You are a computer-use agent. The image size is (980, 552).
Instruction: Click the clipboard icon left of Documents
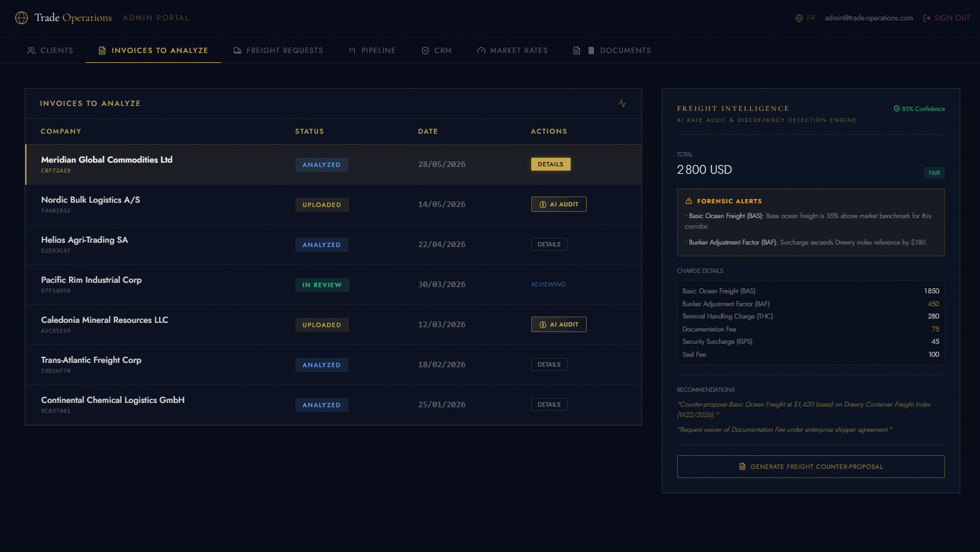click(577, 51)
